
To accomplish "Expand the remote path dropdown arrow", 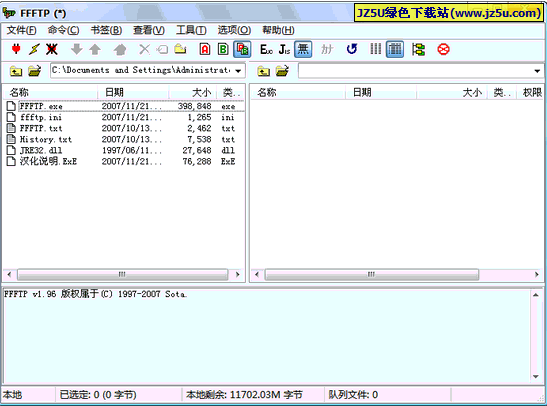I will point(537,71).
